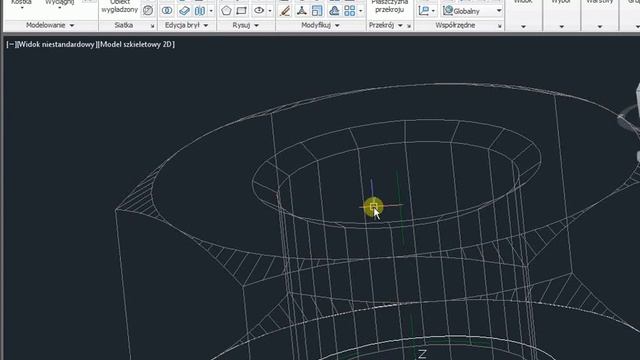
Task: Open the Globalny coordinate system combo box
Action: click(x=473, y=11)
